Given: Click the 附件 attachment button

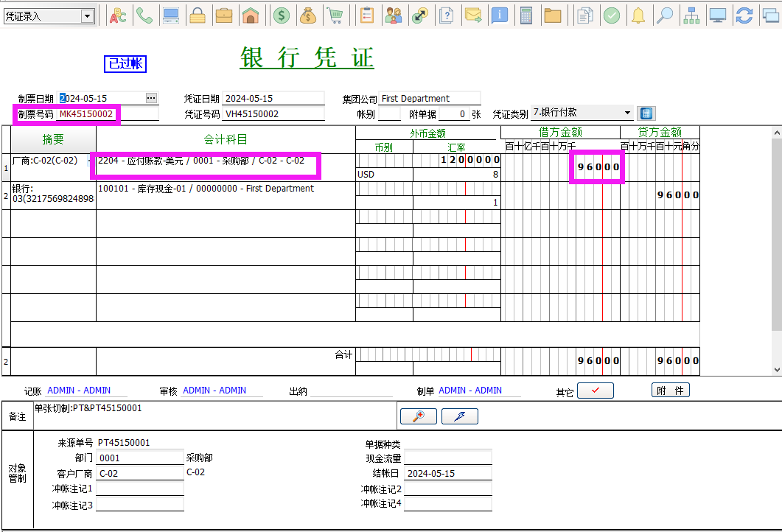Looking at the screenshot, I should (670, 390).
